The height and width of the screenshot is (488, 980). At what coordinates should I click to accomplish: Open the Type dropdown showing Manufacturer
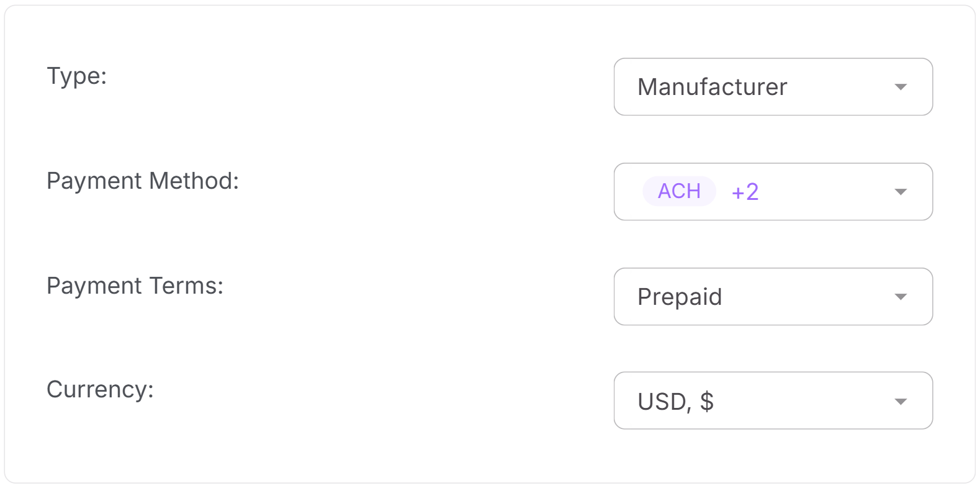[x=773, y=87]
